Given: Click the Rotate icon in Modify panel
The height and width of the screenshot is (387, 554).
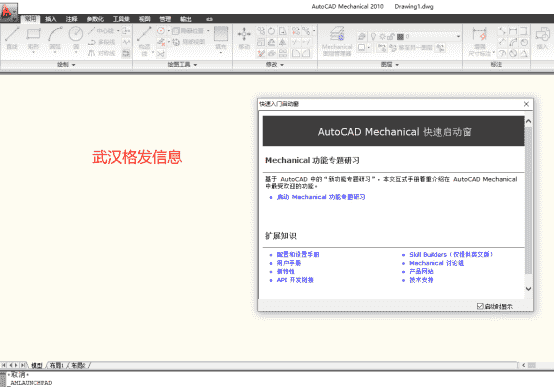Looking at the screenshot, I should coord(271,31).
